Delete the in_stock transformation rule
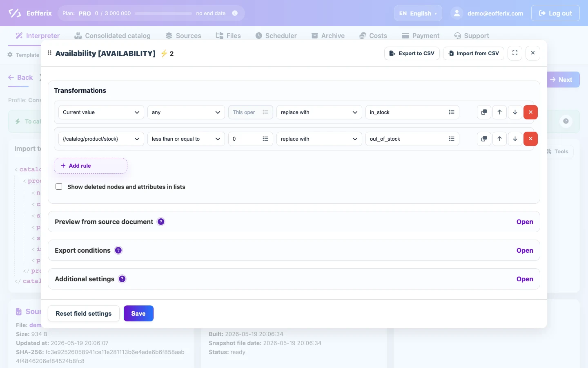The width and height of the screenshot is (588, 368). pyautogui.click(x=530, y=112)
